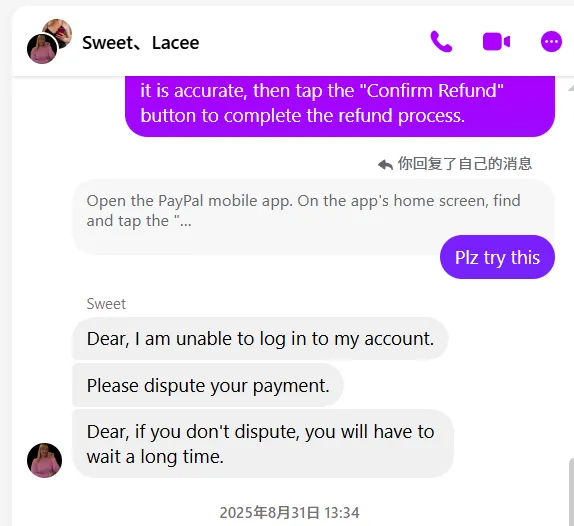Start a video call with camera icon
Viewport: 574px width, 526px height.
tap(496, 42)
